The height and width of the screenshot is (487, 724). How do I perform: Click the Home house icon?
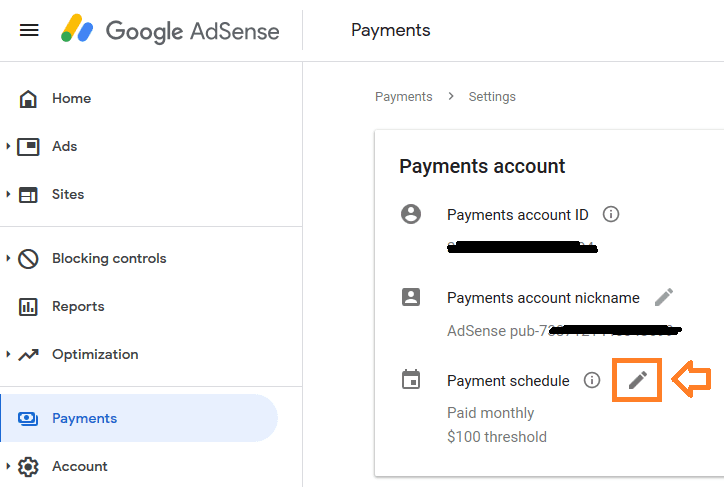[x=28, y=99]
